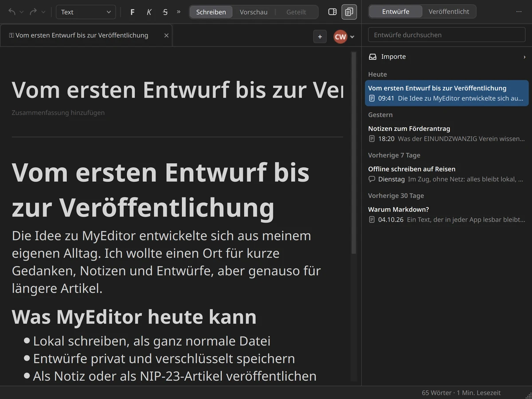This screenshot has width=532, height=399.
Task: Focus the Entwürfe durchsuchen search field
Action: pyautogui.click(x=447, y=35)
